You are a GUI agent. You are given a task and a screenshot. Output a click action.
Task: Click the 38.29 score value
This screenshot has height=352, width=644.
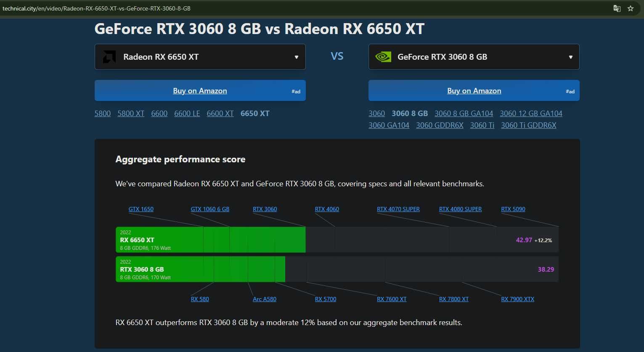[x=546, y=270]
